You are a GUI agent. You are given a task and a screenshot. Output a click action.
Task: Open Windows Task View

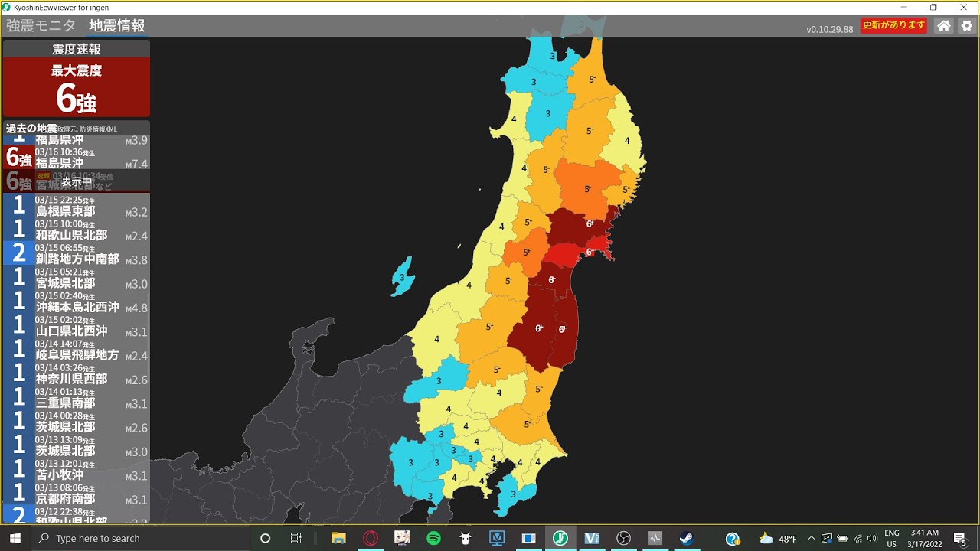click(x=296, y=538)
